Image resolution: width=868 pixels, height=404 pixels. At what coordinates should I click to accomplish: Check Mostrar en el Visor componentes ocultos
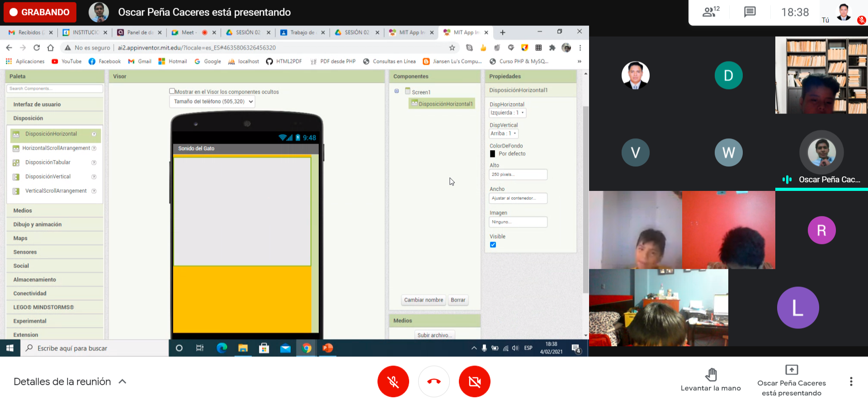[172, 91]
